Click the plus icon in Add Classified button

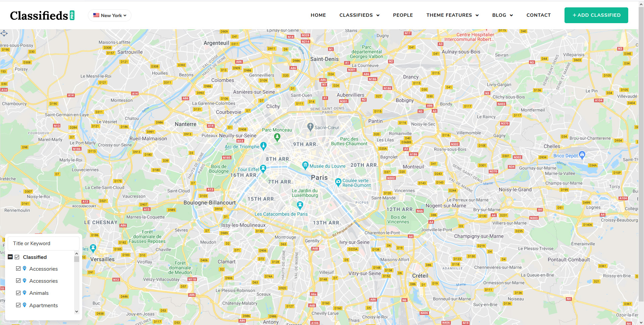575,15
